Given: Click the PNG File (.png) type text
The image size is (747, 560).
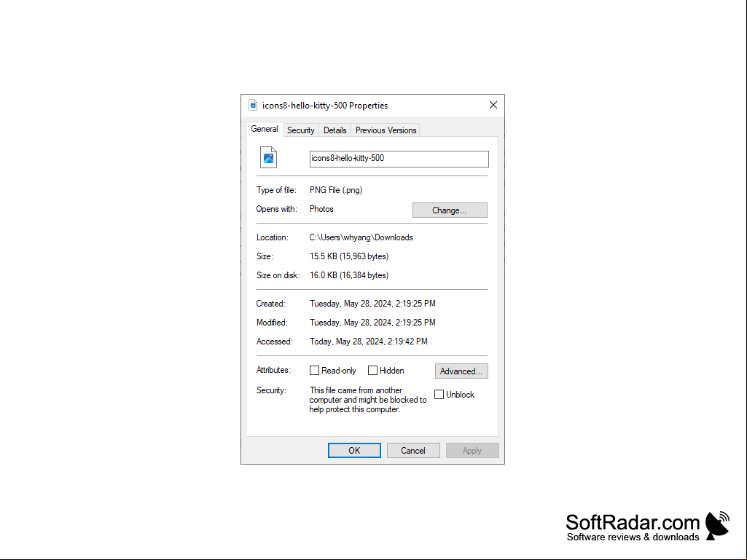Looking at the screenshot, I should 336,190.
